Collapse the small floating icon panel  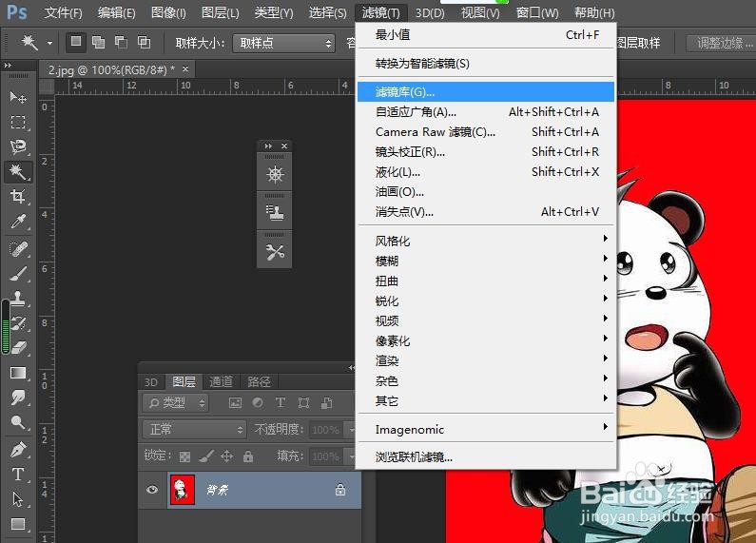[268, 145]
